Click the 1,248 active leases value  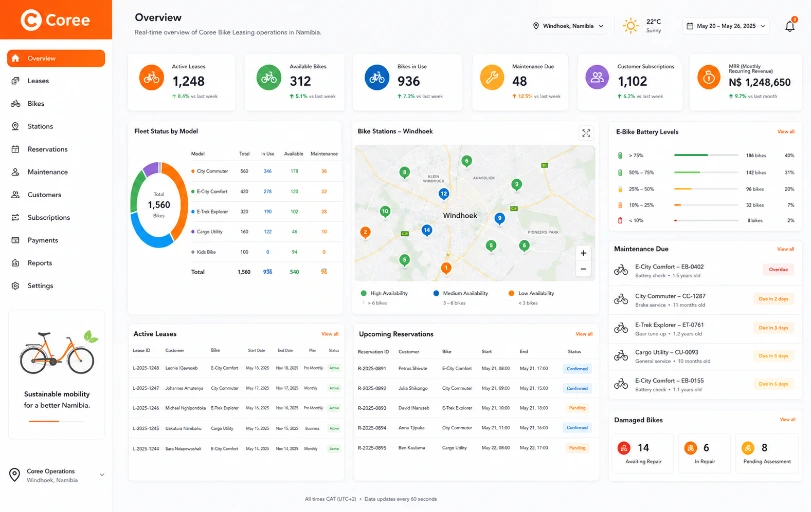(x=188, y=81)
